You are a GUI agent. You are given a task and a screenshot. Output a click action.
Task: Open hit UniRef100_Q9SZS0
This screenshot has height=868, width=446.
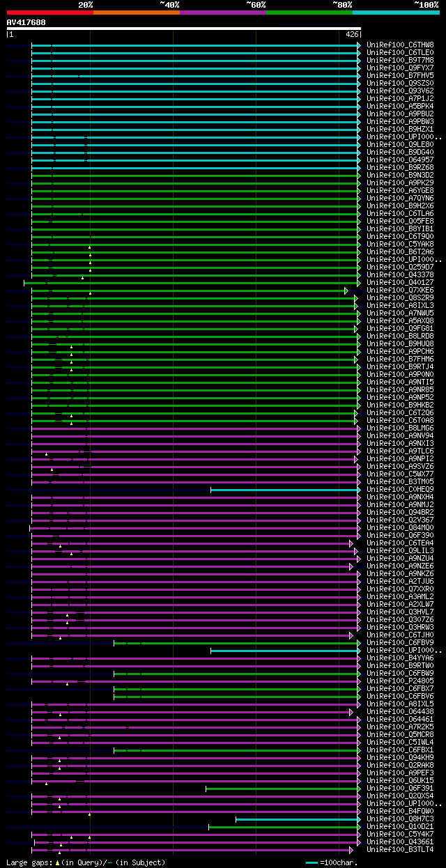point(400,84)
